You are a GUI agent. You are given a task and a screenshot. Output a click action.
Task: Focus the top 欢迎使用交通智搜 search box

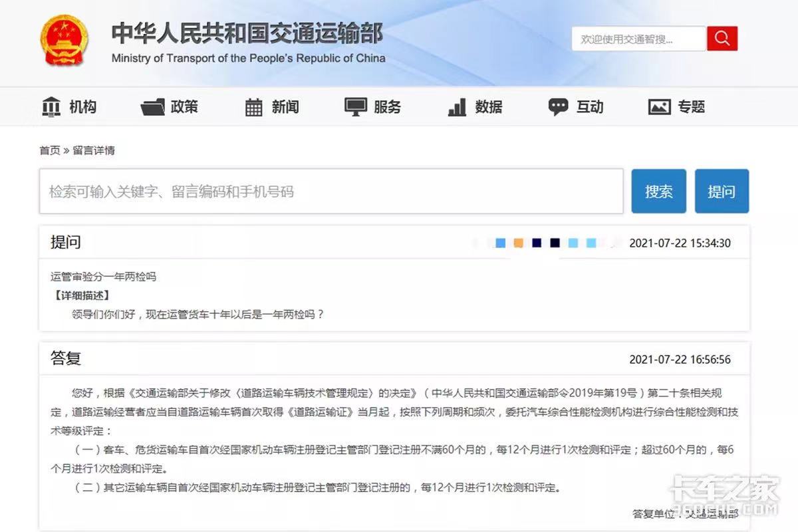click(638, 39)
